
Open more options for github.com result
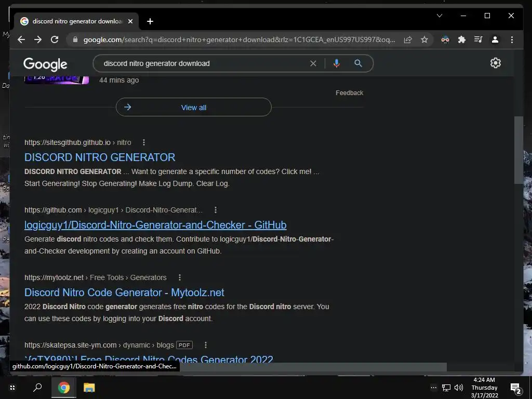tap(216, 210)
